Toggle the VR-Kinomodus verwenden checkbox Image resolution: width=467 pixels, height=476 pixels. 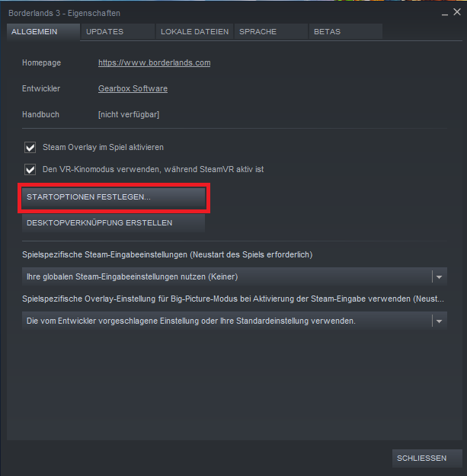[30, 169]
